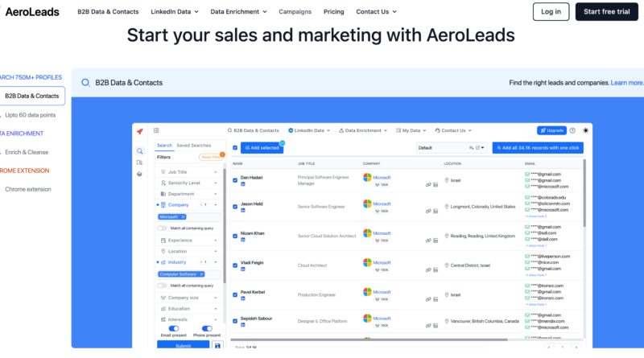Toggle the select-all checkbox beside Add selected
The height and width of the screenshot is (358, 644).
click(235, 148)
